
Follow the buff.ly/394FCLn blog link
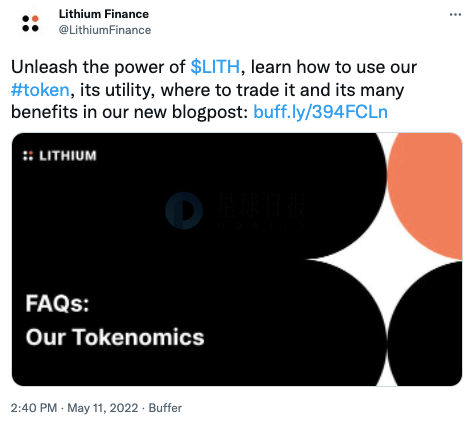[x=320, y=112]
